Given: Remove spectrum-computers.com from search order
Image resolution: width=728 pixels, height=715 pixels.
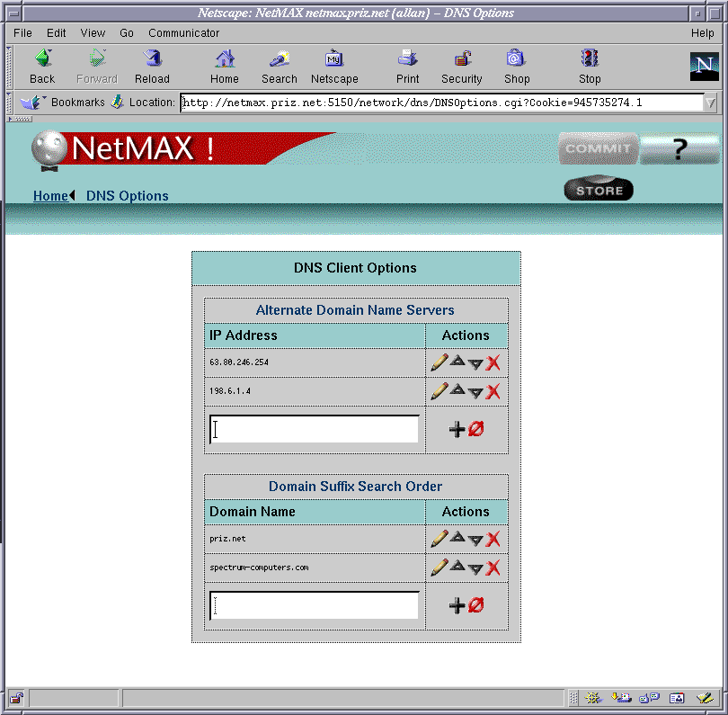Looking at the screenshot, I should tap(493, 568).
